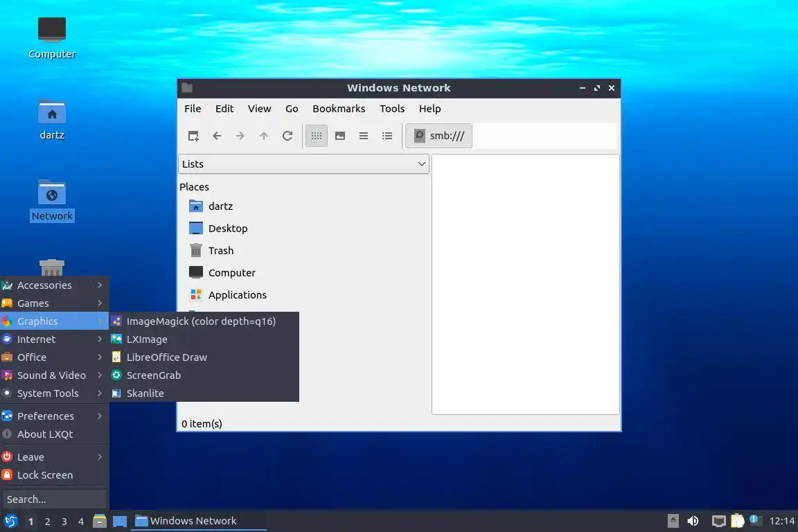Open the Help menu
The width and height of the screenshot is (798, 532).
[x=430, y=109]
